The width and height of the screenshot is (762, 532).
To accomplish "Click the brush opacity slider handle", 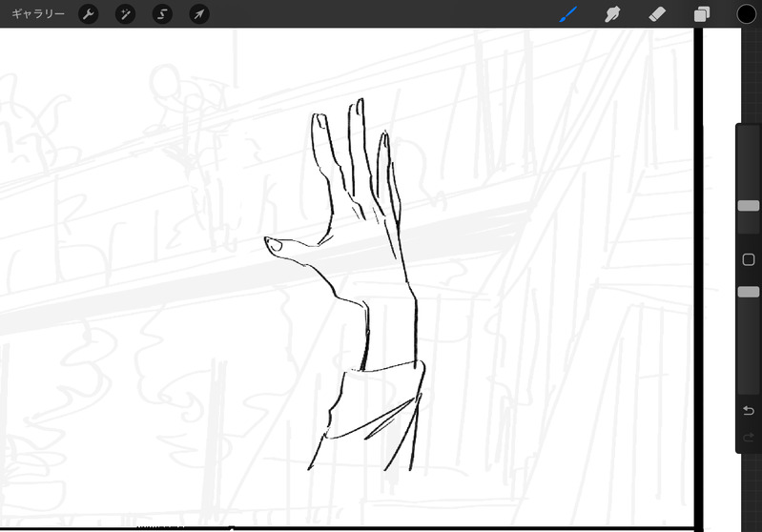I will (x=749, y=292).
